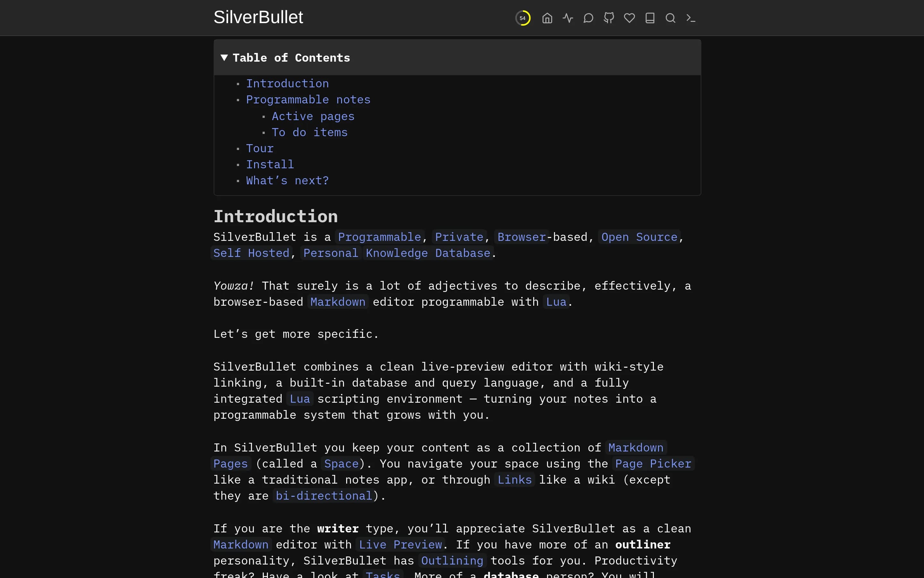The image size is (924, 578).
Task: Collapse the Table of Contents triangle
Action: pos(224,58)
